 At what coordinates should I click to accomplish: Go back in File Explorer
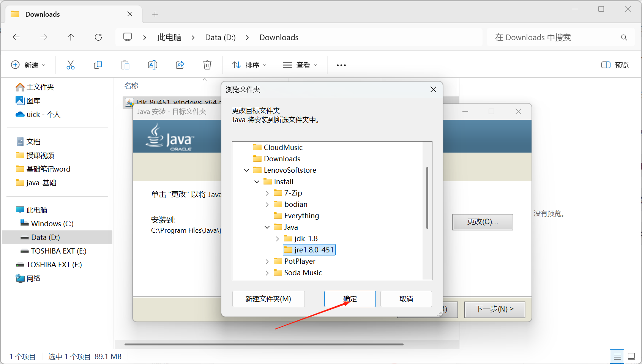tap(16, 37)
